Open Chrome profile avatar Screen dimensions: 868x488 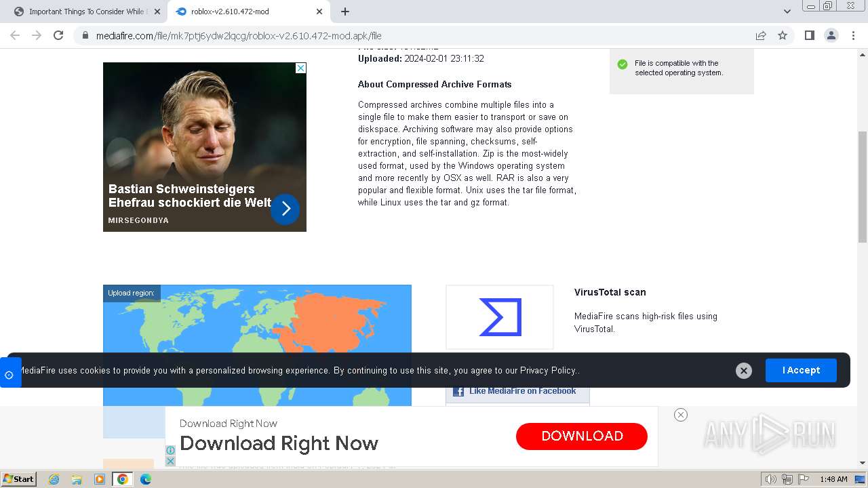pyautogui.click(x=831, y=35)
